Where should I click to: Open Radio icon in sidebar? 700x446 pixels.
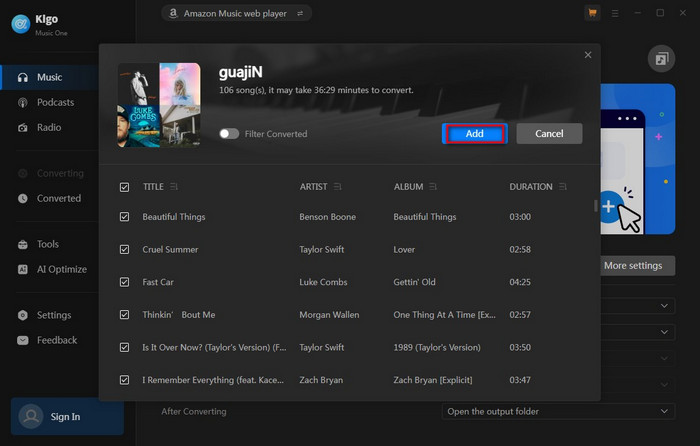click(x=23, y=128)
